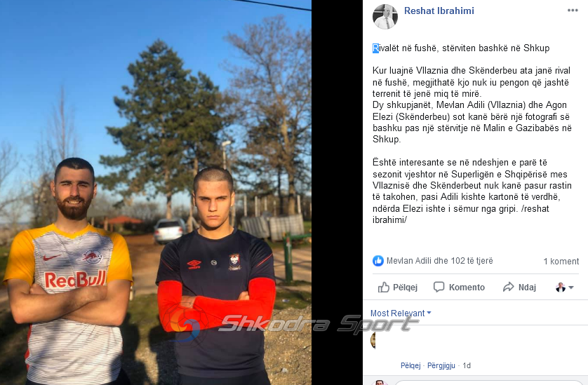Click the Komento button label

pyautogui.click(x=467, y=288)
